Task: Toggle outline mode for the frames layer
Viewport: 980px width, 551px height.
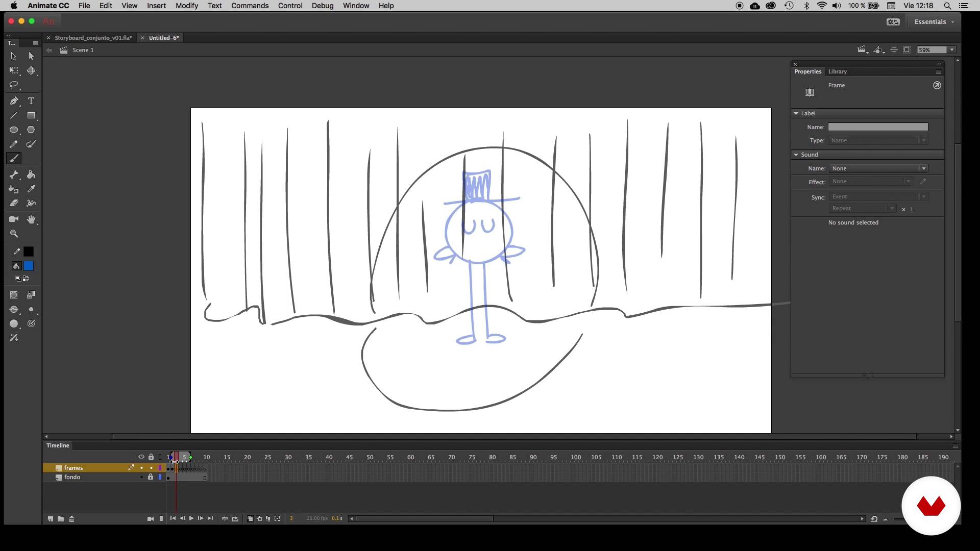Action: click(160, 468)
